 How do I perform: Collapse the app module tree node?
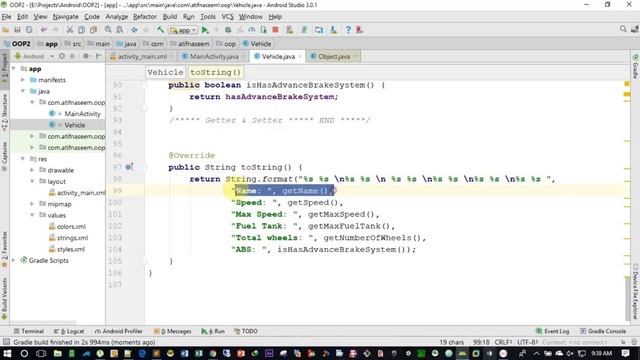click(14, 69)
